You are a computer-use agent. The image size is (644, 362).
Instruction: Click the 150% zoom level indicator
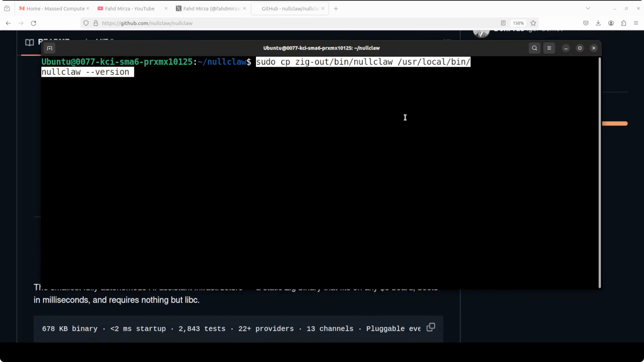coord(518,23)
